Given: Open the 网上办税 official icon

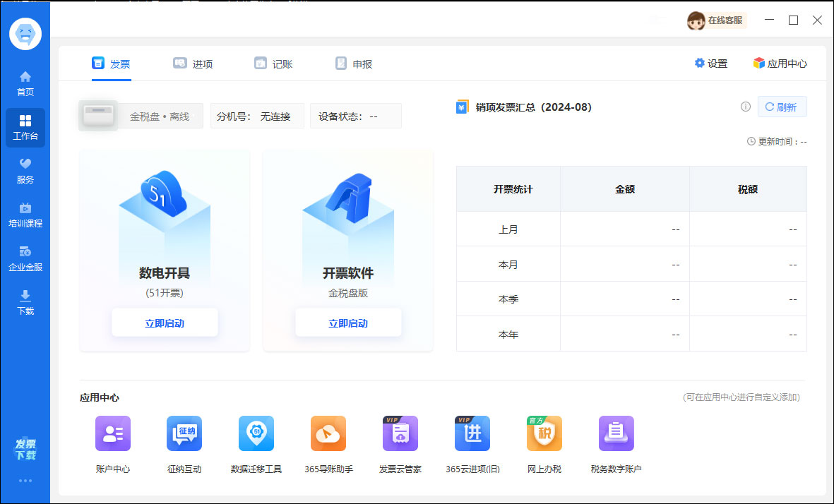Looking at the screenshot, I should click(544, 433).
